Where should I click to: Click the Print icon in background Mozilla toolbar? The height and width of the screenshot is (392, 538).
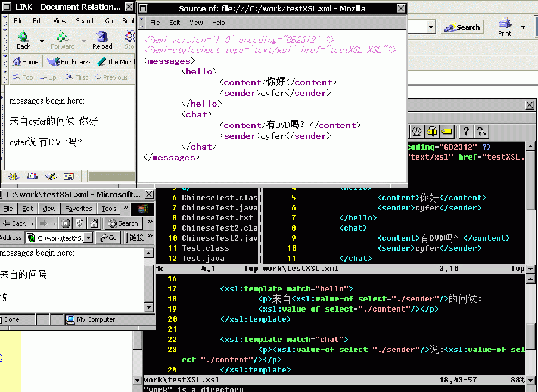[505, 27]
